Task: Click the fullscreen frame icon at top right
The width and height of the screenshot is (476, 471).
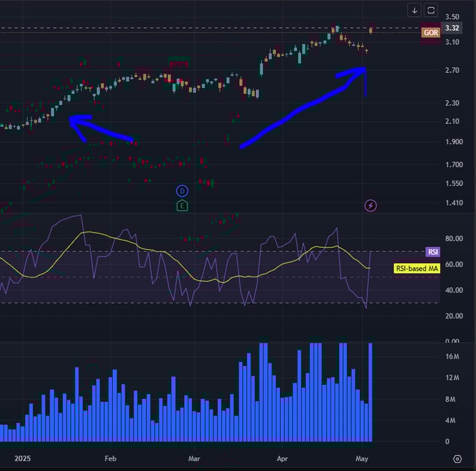Action: click(431, 10)
